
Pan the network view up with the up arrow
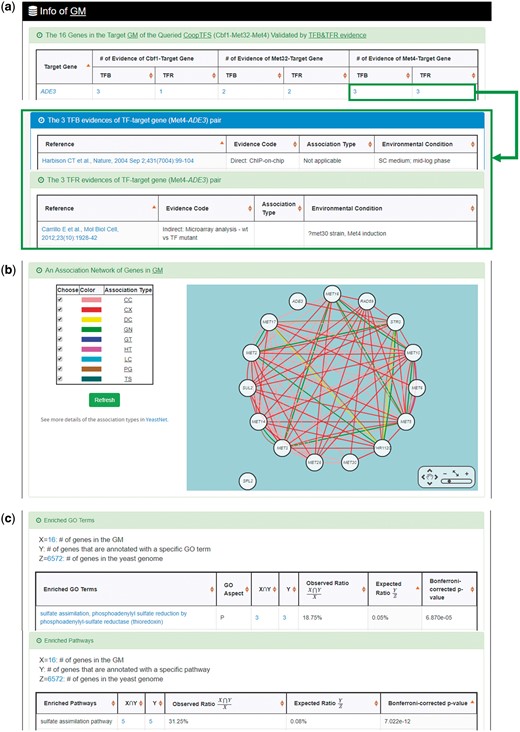pos(429,471)
